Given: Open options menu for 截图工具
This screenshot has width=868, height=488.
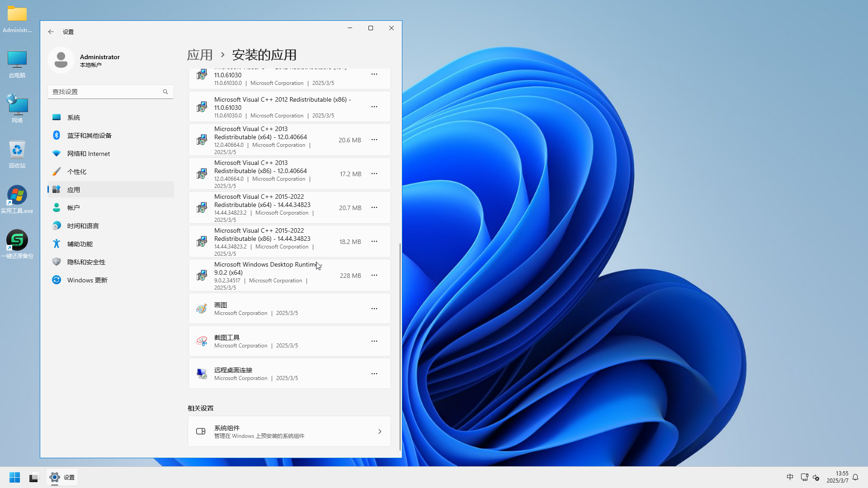Looking at the screenshot, I should pos(374,342).
